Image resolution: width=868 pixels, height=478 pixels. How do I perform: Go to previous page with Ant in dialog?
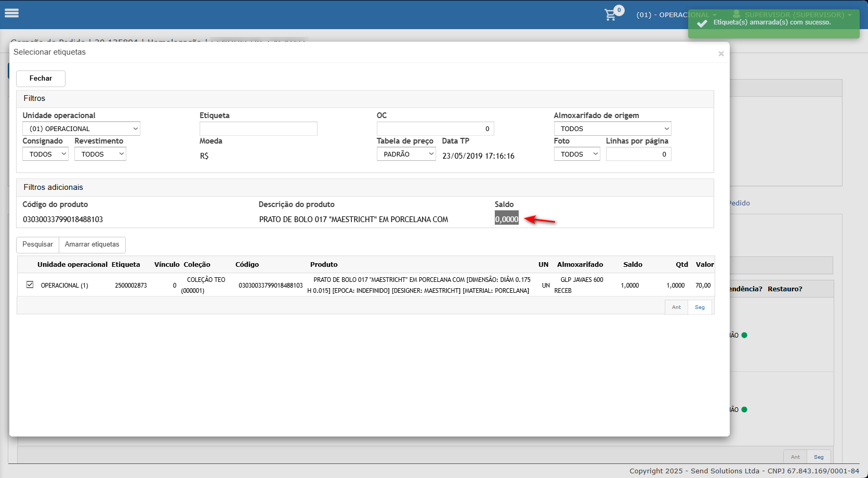click(676, 307)
